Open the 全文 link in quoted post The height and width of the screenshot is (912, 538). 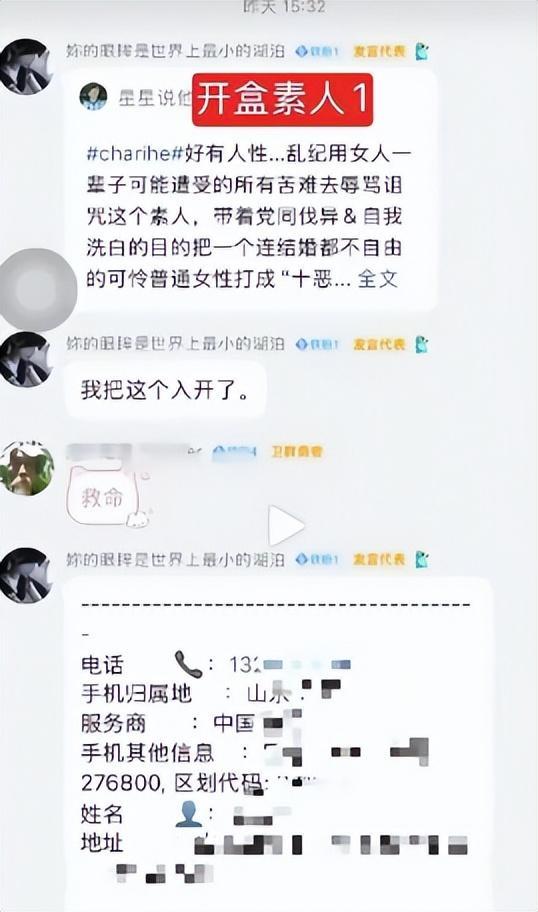377,279
